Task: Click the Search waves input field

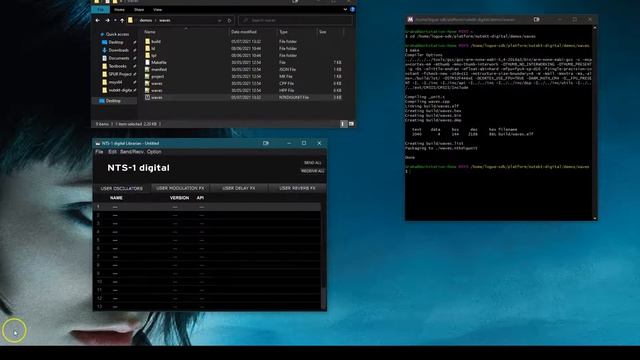Action: pos(295,20)
